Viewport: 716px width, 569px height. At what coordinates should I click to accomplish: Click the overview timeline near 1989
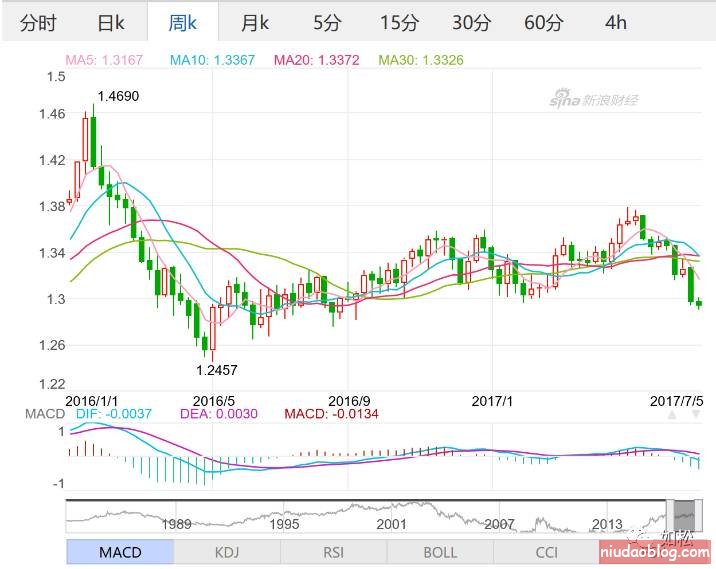click(x=177, y=524)
